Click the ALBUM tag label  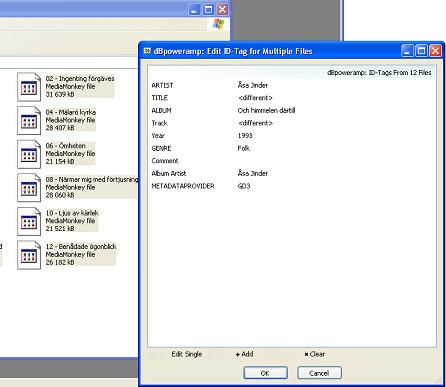pos(161,111)
